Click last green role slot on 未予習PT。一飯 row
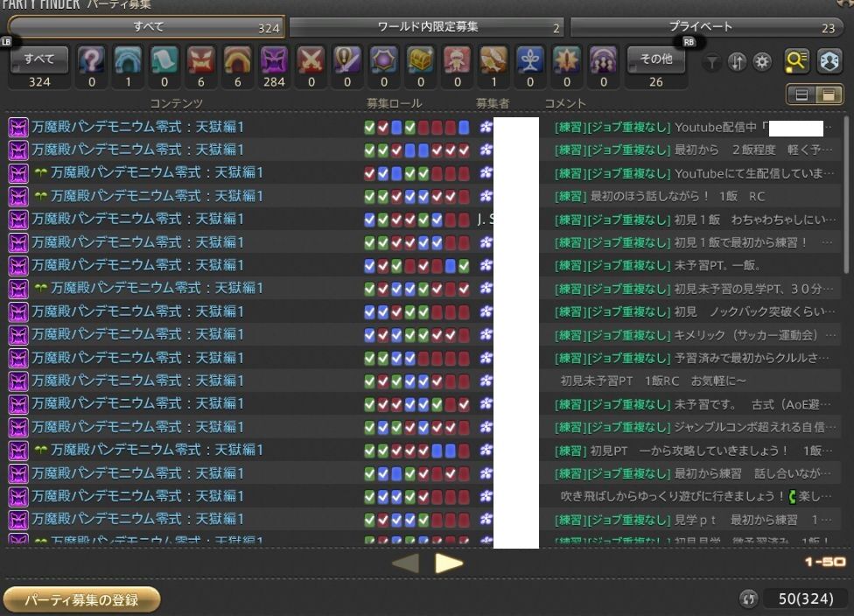854x616 pixels. coord(464,266)
